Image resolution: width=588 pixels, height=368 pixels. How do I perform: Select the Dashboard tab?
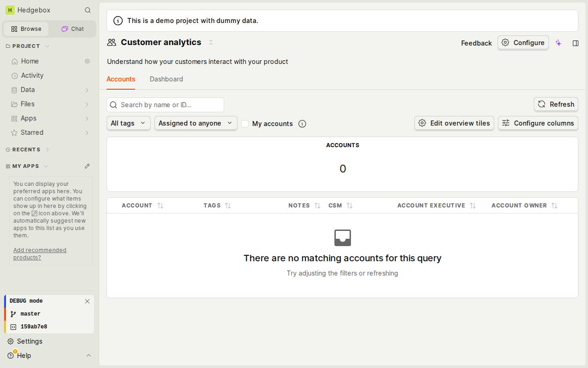166,79
